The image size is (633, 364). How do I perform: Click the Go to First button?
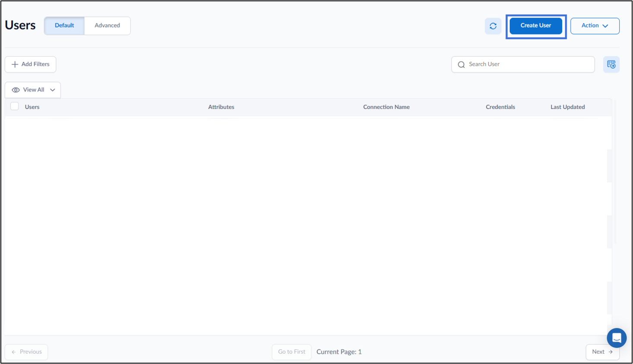coord(292,352)
